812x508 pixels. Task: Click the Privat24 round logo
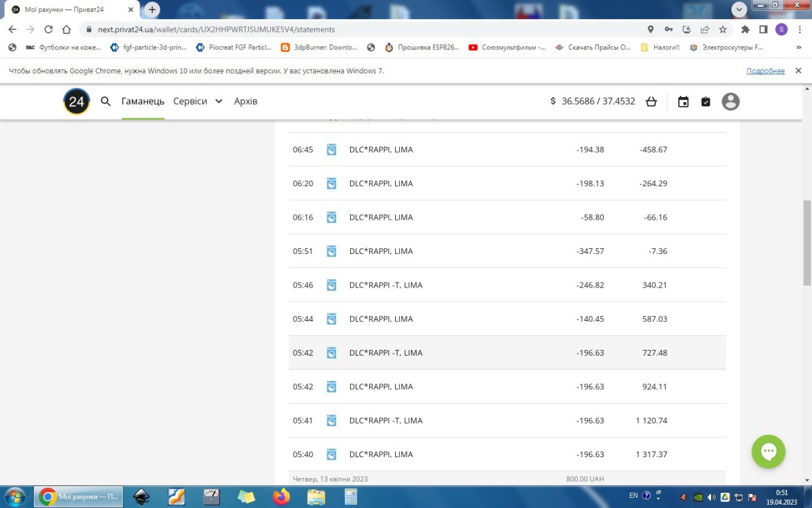pos(77,102)
